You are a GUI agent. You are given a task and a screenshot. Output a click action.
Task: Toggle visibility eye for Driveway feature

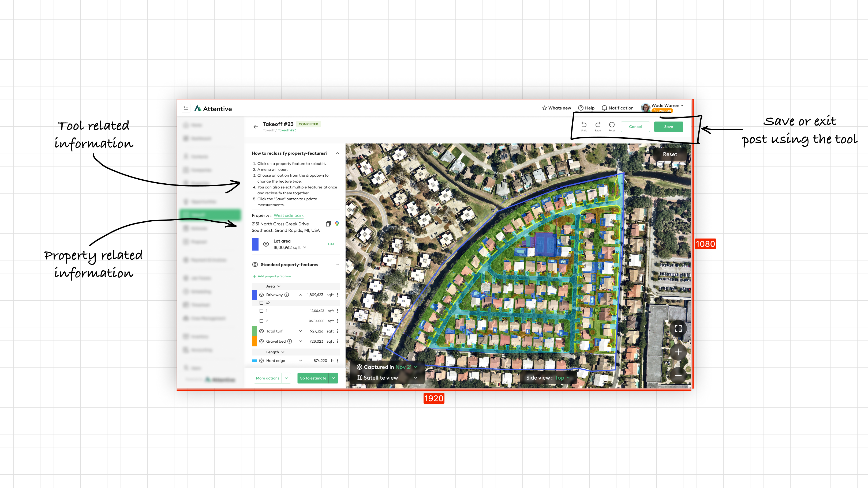(261, 295)
